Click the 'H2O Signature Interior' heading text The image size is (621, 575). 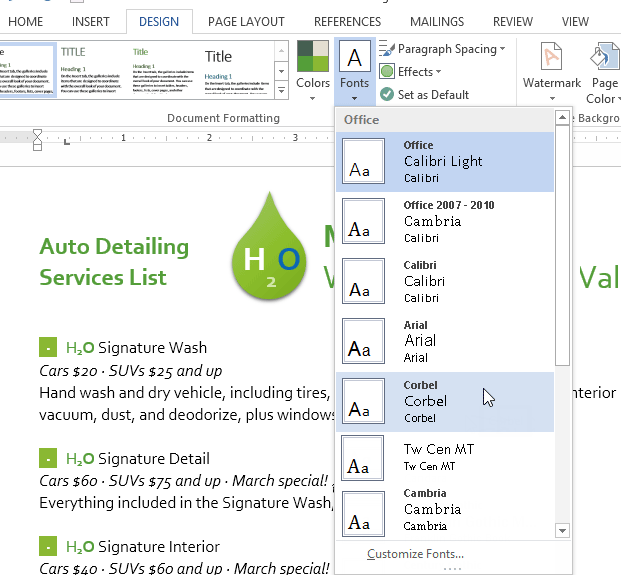(143, 546)
